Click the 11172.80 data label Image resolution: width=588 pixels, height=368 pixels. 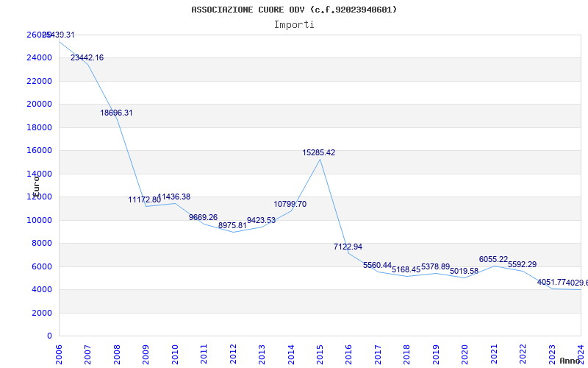[x=145, y=199]
